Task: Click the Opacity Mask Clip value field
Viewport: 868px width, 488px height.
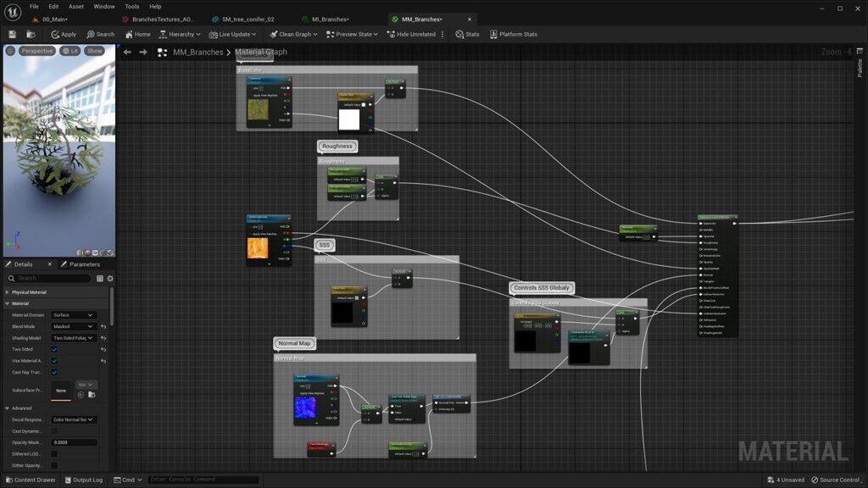Action: [75, 442]
